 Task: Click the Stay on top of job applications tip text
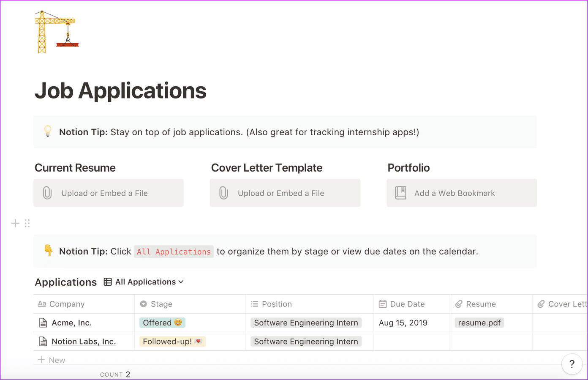265,132
